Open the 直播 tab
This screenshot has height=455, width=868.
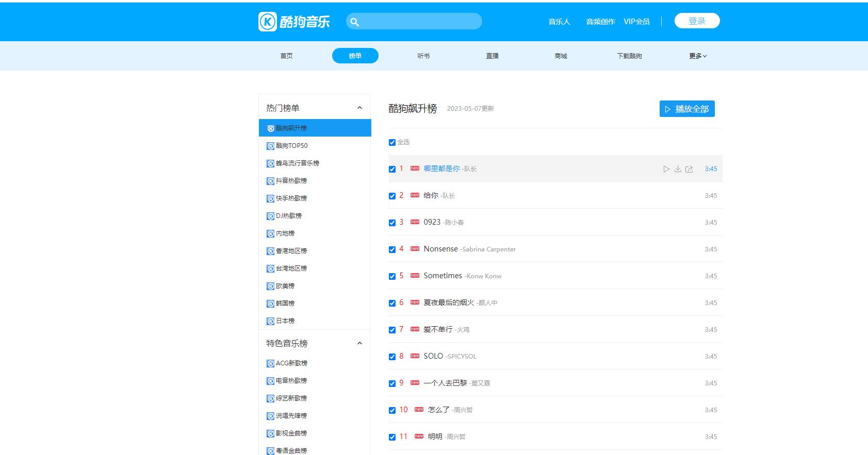pos(492,56)
